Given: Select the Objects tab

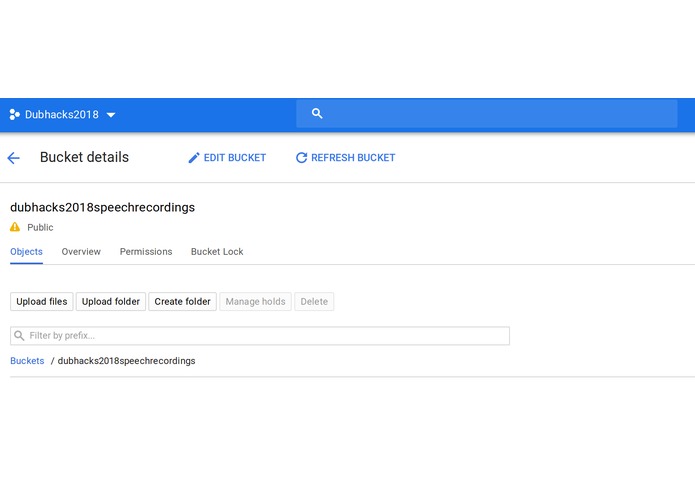Looking at the screenshot, I should tap(27, 252).
